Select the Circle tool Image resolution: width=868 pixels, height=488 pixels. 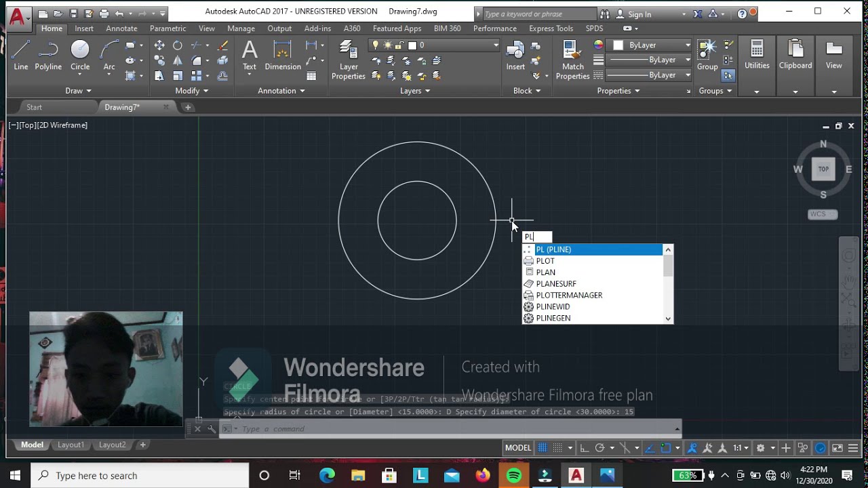pos(80,56)
